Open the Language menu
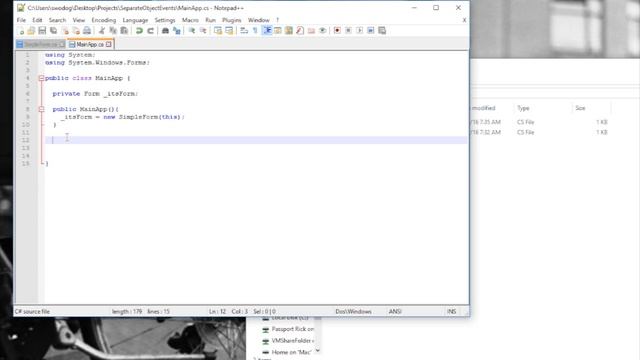Image resolution: width=640 pixels, height=360 pixels. 135,20
